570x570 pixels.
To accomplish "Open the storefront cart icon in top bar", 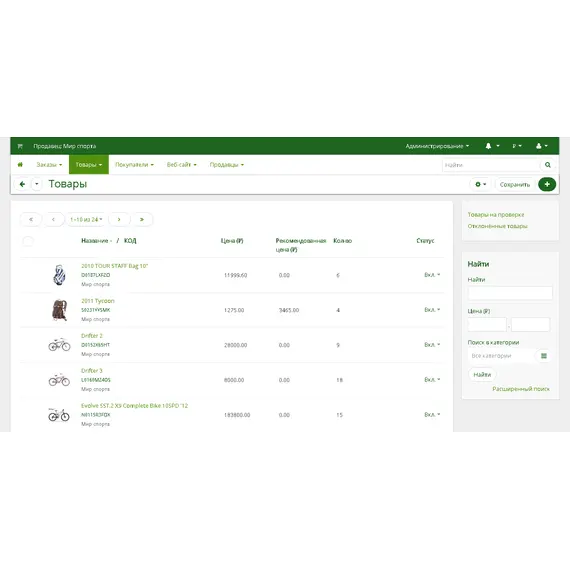I will coord(20,146).
